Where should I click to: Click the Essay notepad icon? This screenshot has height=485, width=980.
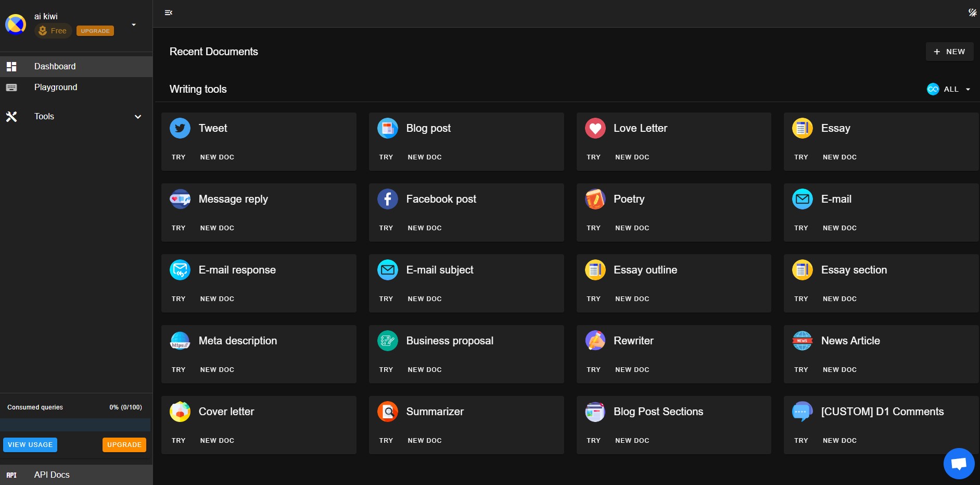803,128
